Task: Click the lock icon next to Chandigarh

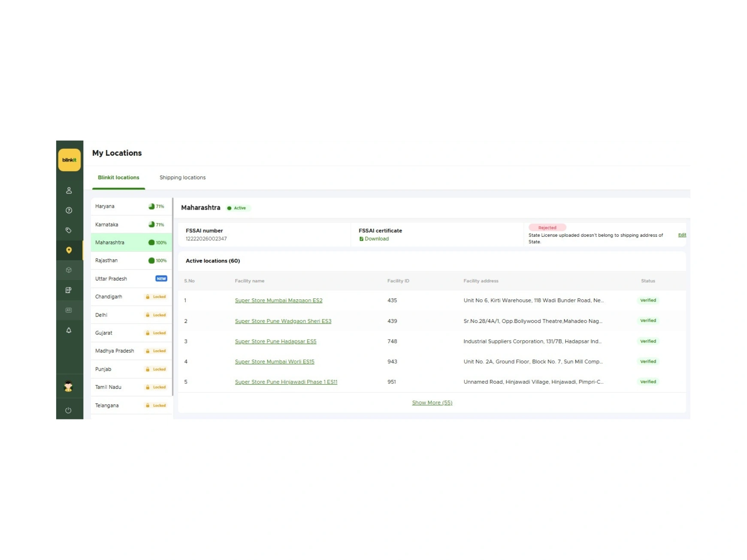Action: [148, 297]
